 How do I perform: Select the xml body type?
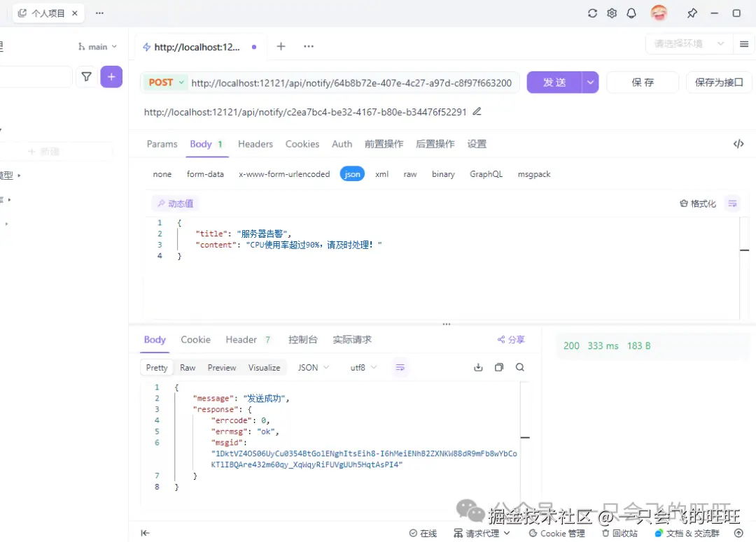382,174
